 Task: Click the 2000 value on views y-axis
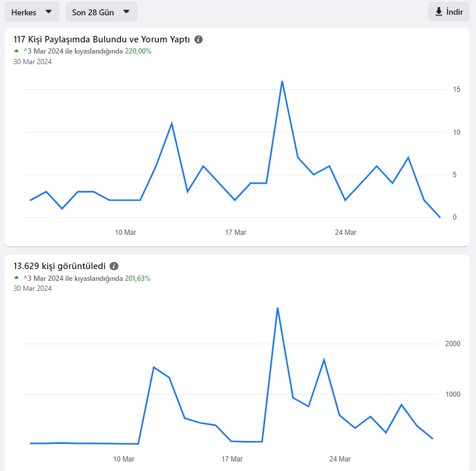(x=452, y=344)
